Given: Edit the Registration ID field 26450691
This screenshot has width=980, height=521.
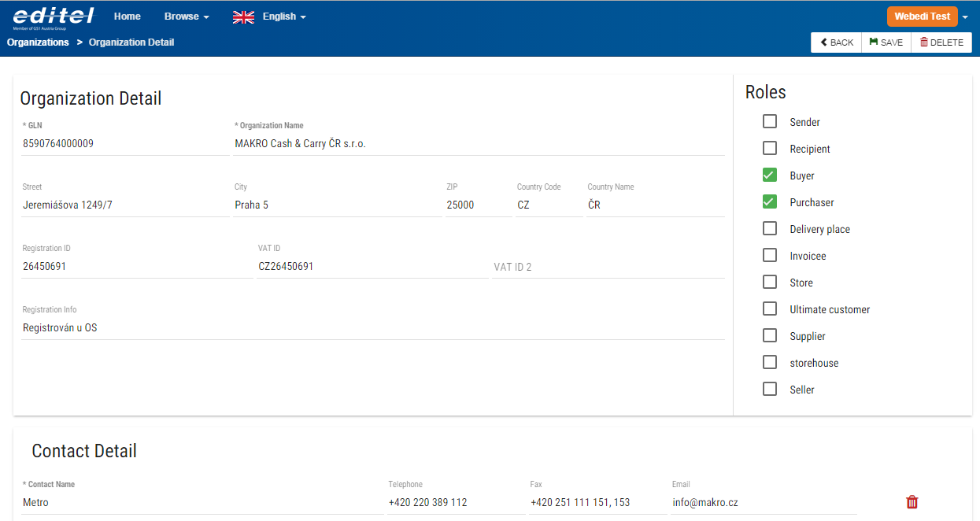Looking at the screenshot, I should [x=137, y=267].
